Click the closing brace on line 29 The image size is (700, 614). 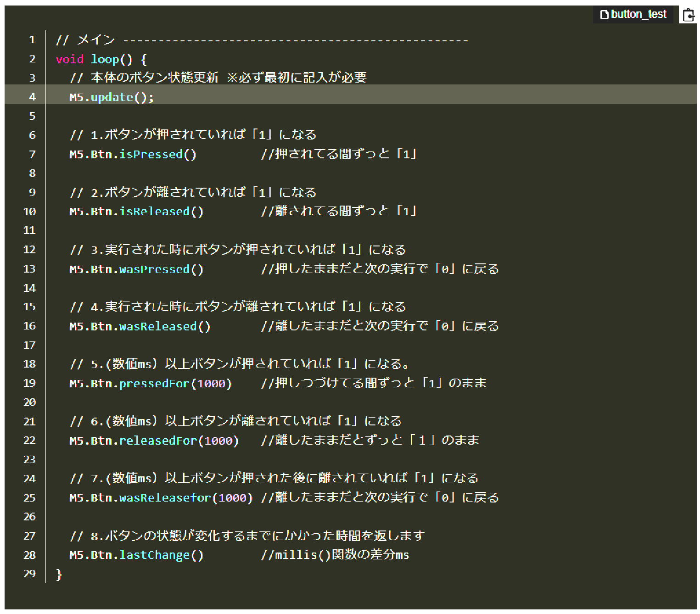[x=59, y=574]
